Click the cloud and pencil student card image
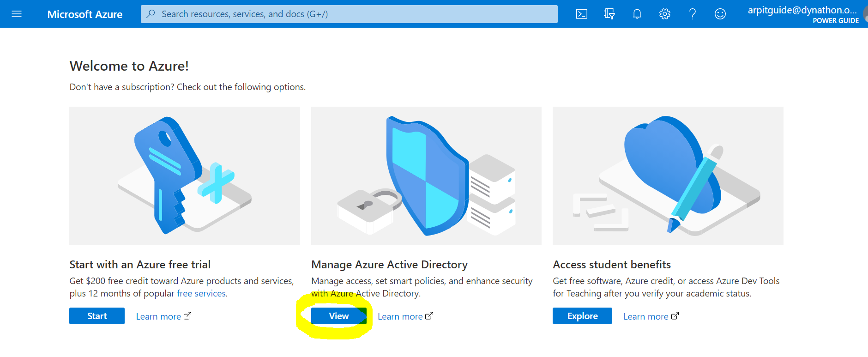Screen dimensions: 868x357 click(x=668, y=176)
